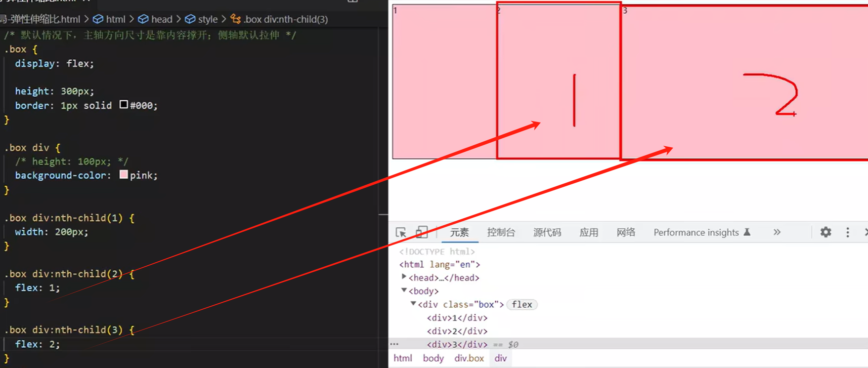Show more DevTools tabs via the double chevron
Viewport: 868px width, 368px height.
(x=777, y=232)
